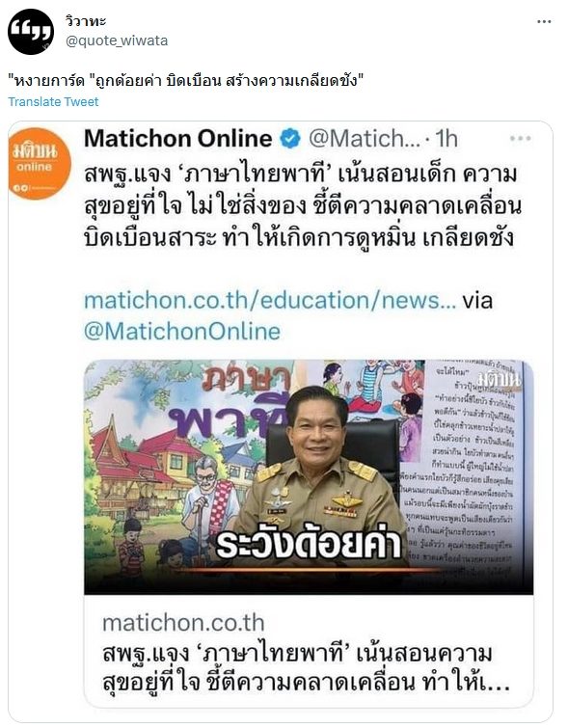
Task: Click the matichon.co.th card domain label
Action: click(183, 623)
